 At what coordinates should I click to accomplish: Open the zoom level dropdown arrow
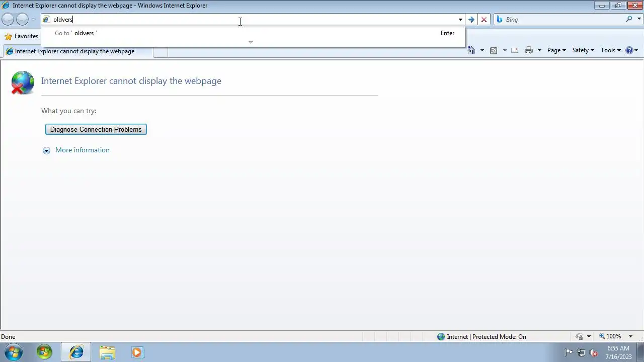(x=630, y=336)
